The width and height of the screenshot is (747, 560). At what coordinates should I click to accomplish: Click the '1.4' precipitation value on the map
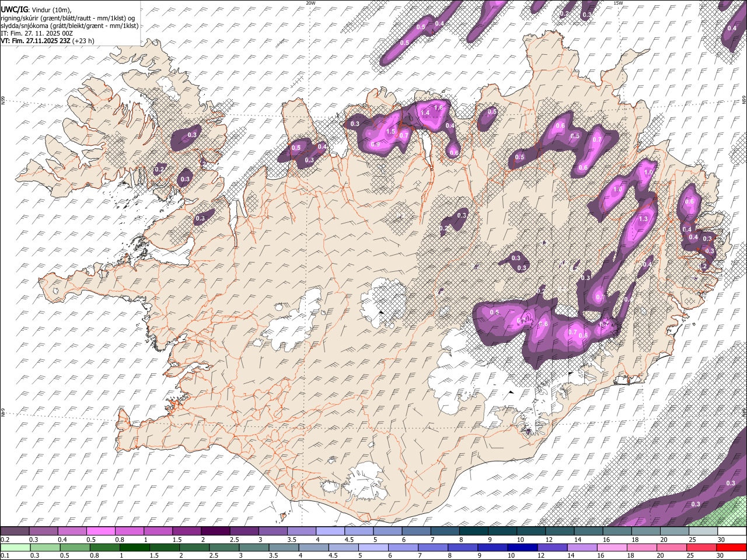[425, 113]
